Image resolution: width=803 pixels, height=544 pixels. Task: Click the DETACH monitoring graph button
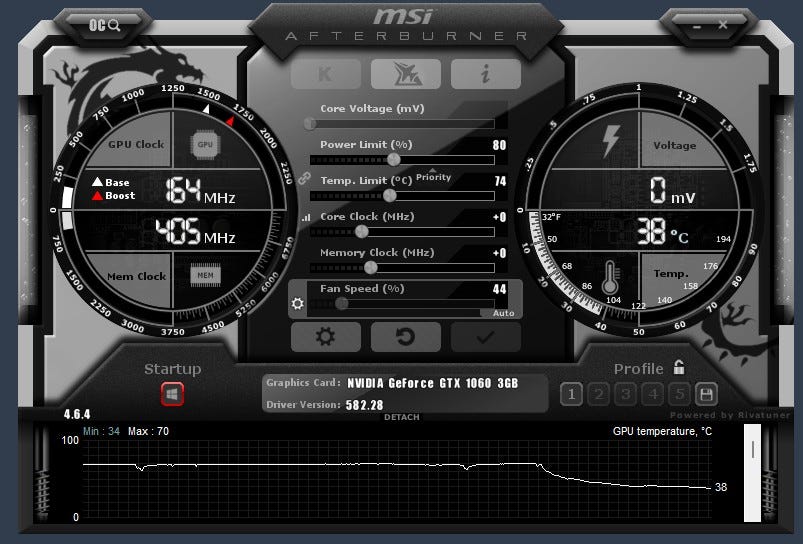click(x=402, y=417)
